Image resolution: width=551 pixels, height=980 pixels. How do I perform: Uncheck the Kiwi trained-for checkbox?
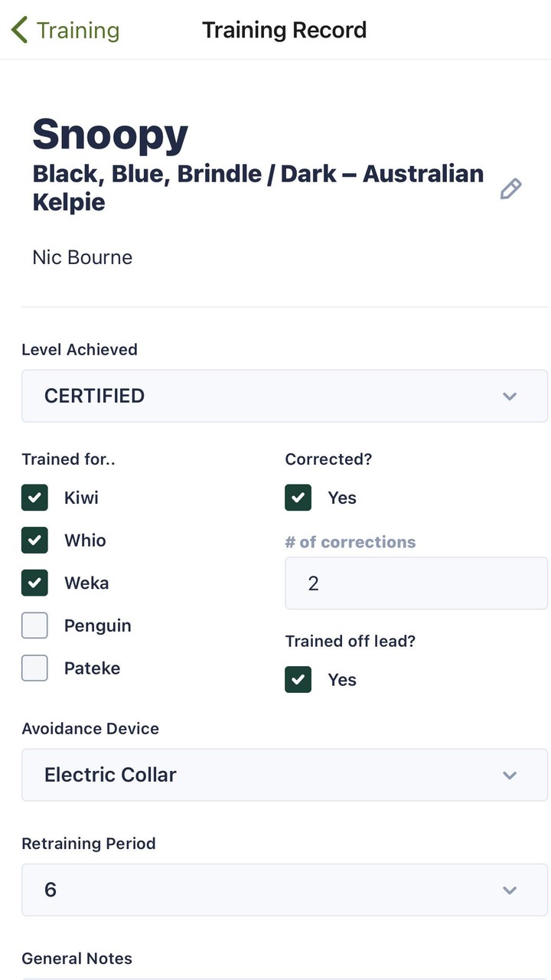click(34, 498)
